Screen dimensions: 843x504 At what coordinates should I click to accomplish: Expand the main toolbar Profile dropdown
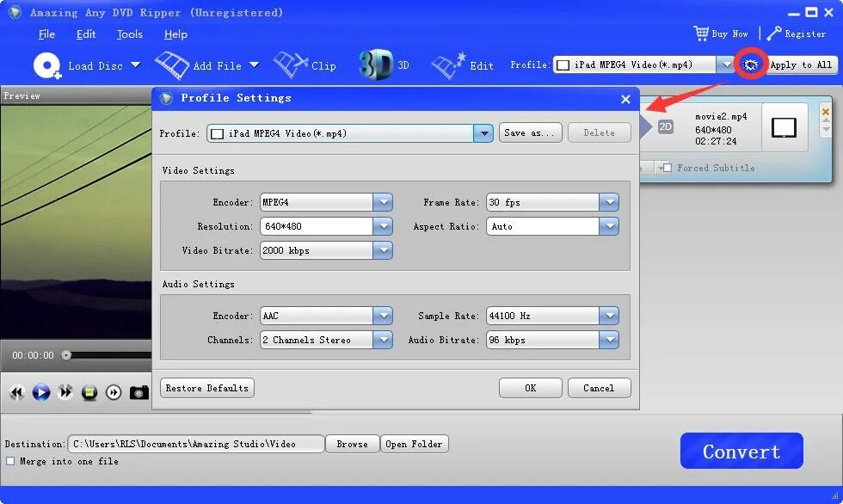tap(727, 65)
